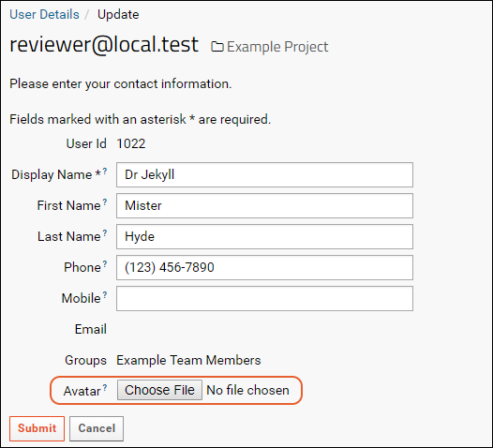The image size is (493, 448).
Task: Click the Last Name help question mark
Action: point(105,232)
